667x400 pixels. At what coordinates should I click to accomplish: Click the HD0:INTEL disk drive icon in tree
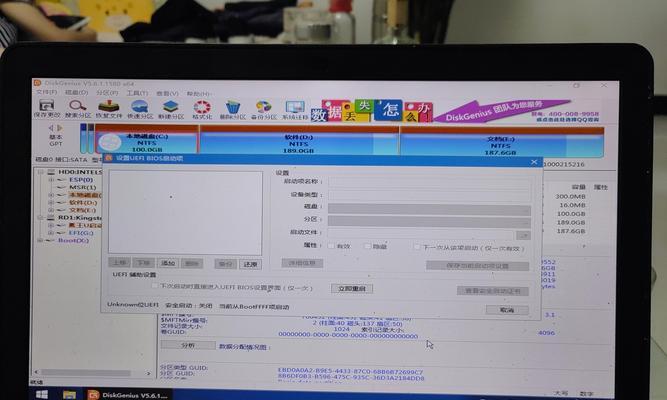coord(51,172)
